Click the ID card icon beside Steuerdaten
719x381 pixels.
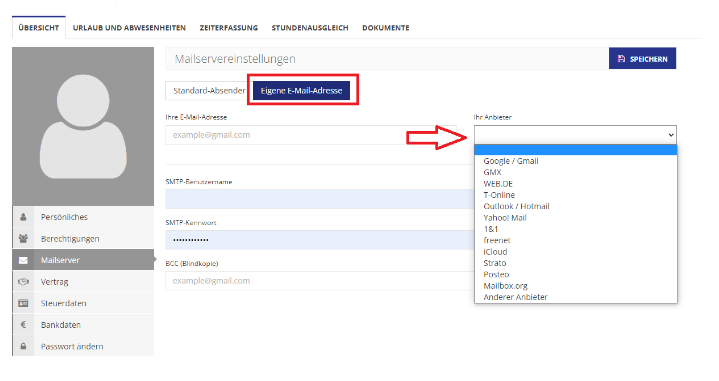point(23,303)
